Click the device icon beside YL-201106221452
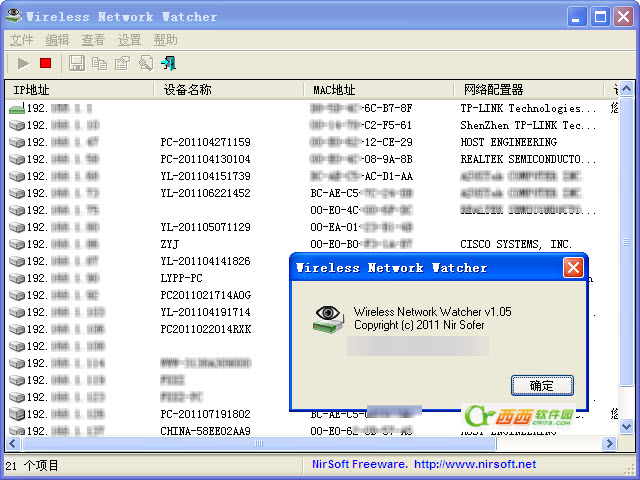The height and width of the screenshot is (480, 640). point(17,193)
